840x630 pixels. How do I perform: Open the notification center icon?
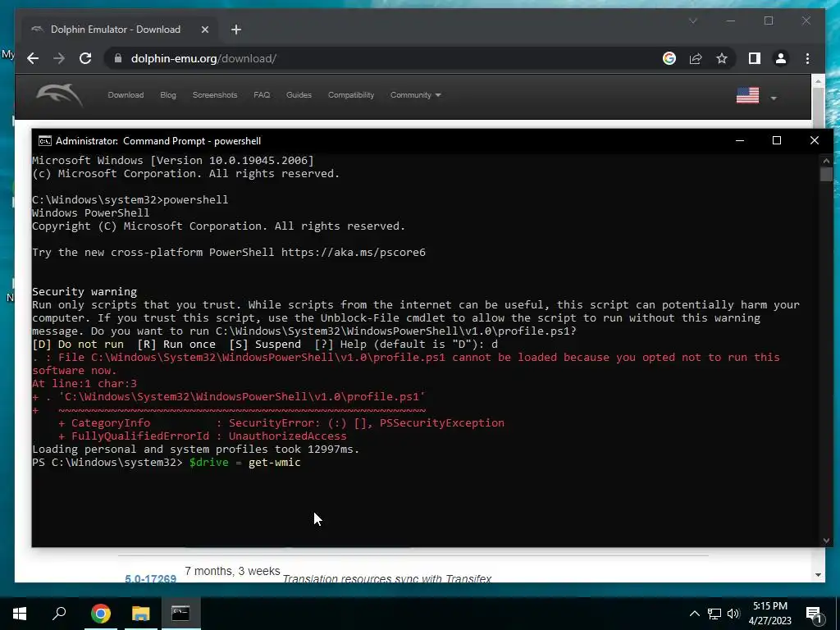[814, 614]
